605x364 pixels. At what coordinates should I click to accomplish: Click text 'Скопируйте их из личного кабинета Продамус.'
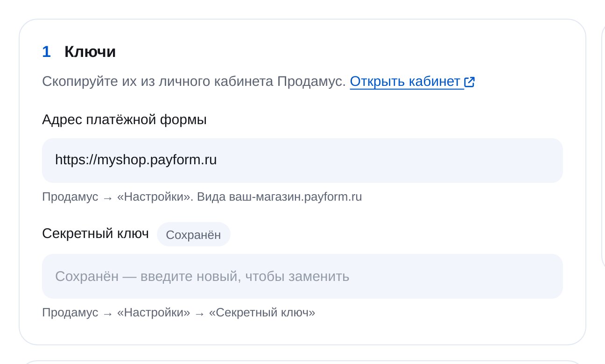point(194,82)
